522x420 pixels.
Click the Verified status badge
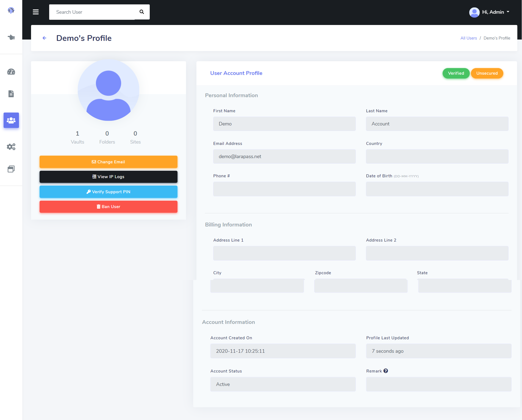point(456,73)
